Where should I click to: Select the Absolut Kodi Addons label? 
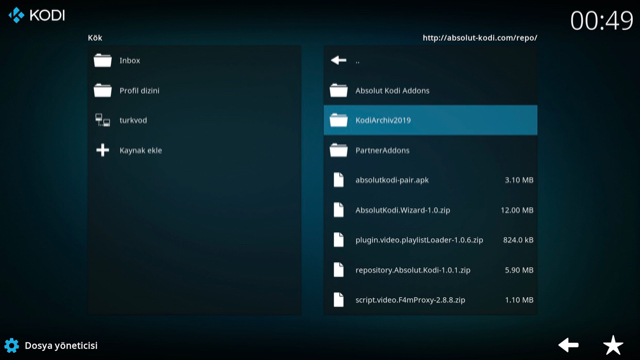pos(392,91)
